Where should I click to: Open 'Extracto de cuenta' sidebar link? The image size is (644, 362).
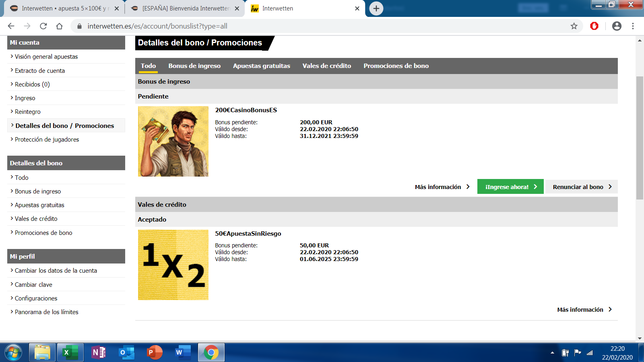click(x=40, y=71)
